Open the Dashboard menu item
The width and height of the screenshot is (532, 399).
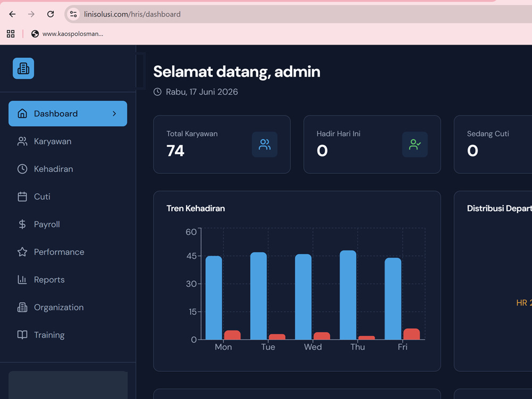click(68, 113)
